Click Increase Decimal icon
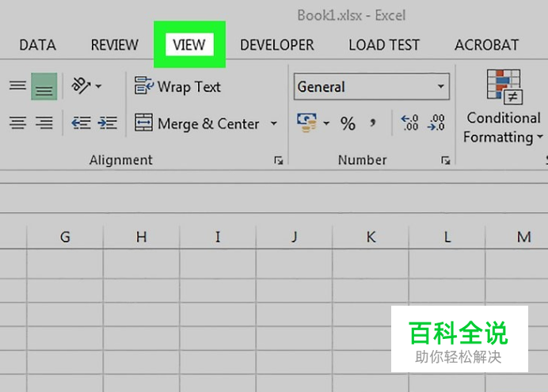The width and height of the screenshot is (548, 392). [409, 123]
